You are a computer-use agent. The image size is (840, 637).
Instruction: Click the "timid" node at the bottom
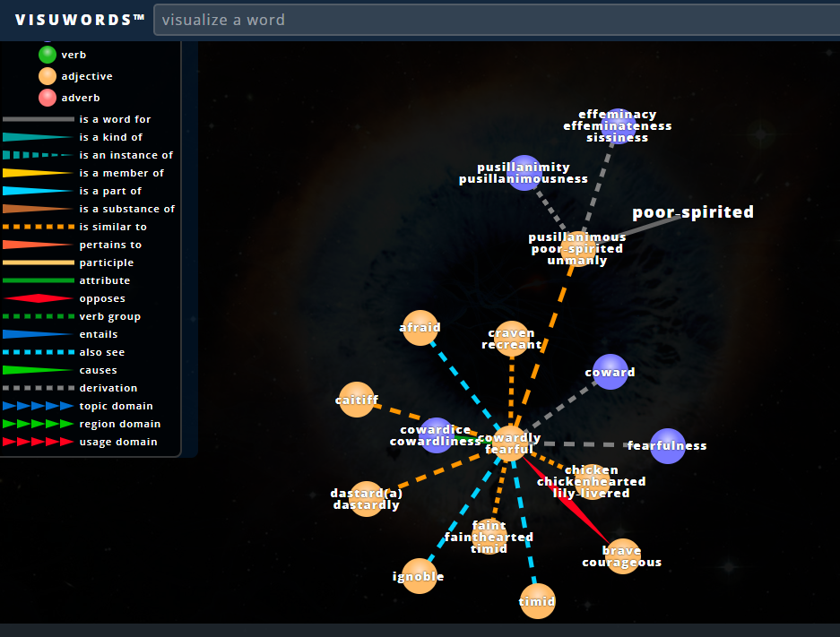click(x=537, y=601)
